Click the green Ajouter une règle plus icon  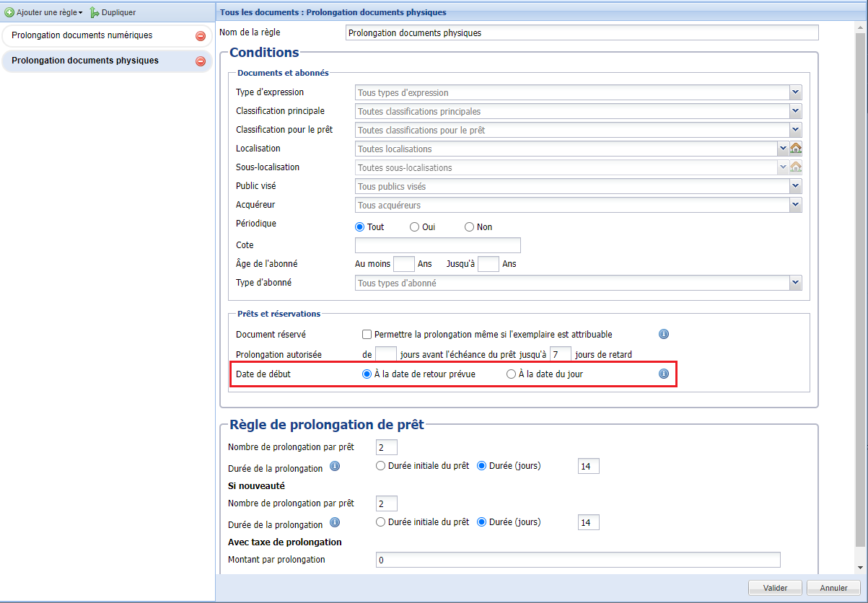click(x=9, y=12)
